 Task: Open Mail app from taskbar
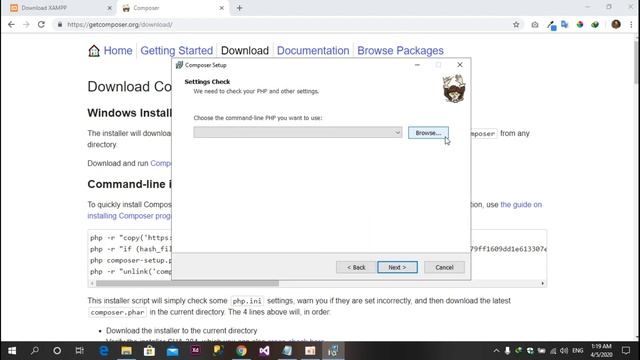pos(172,351)
